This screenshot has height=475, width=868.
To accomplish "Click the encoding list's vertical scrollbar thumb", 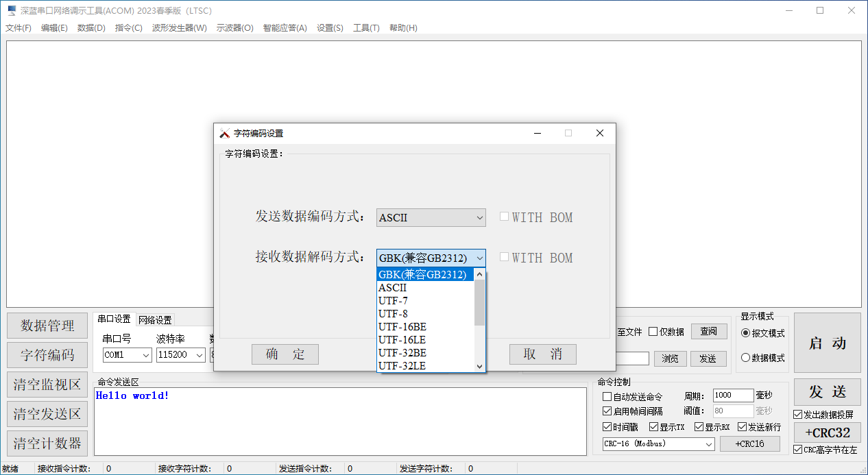I will click(x=480, y=302).
